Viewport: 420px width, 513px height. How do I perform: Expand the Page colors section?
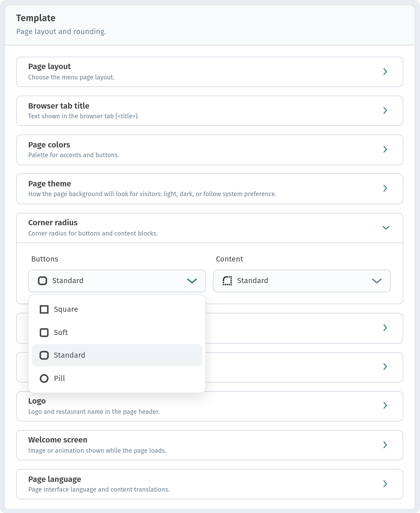[210, 150]
